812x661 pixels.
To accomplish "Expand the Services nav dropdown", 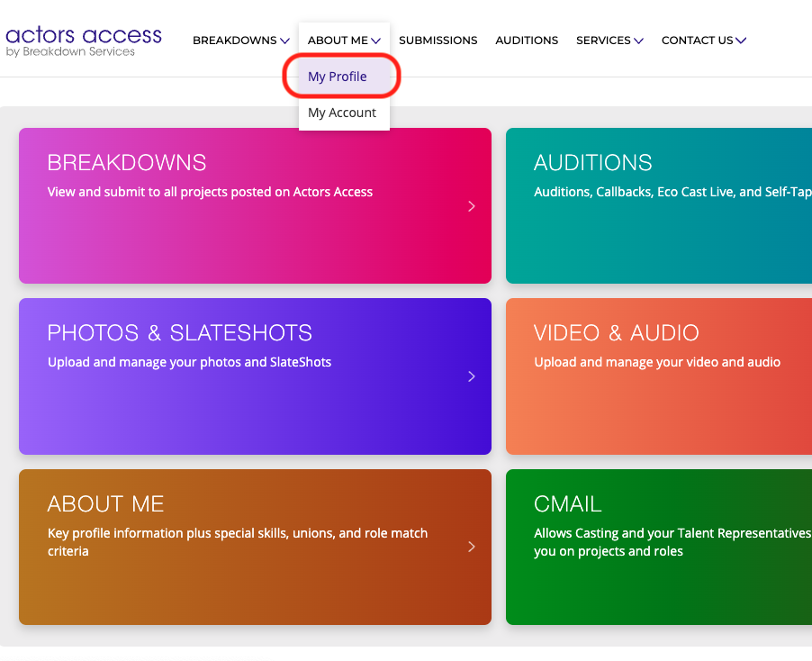I will point(609,41).
